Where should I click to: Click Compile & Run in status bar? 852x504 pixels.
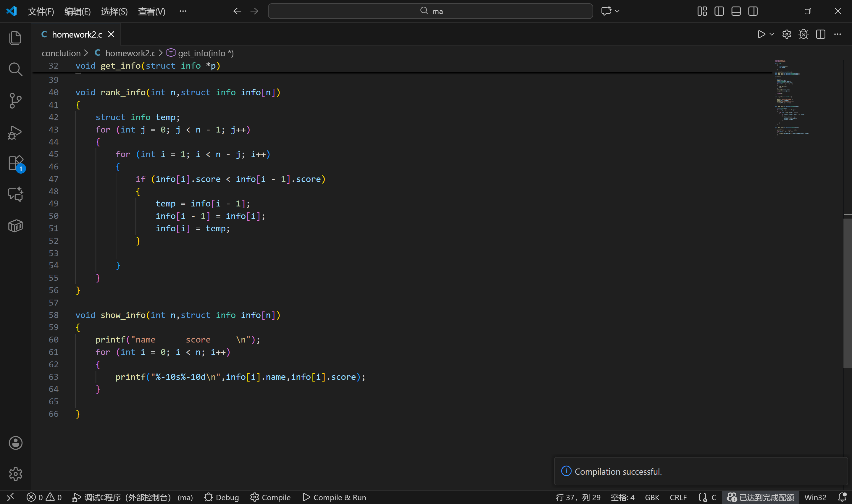(334, 497)
